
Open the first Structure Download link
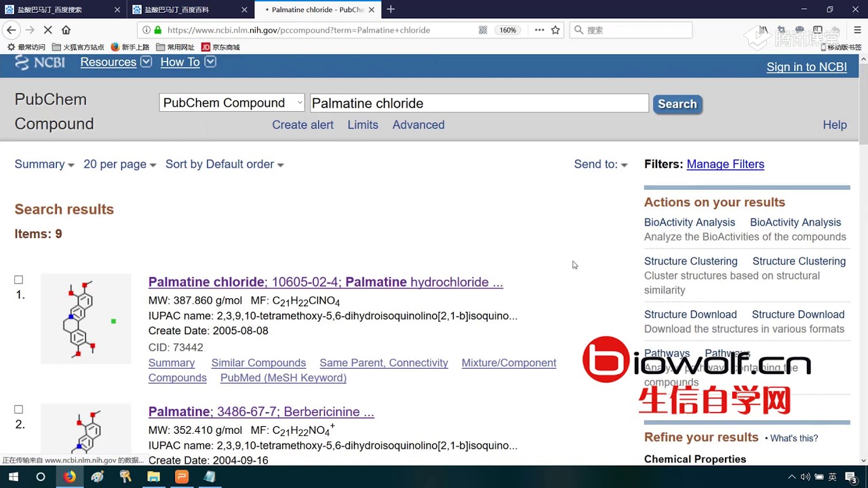tap(690, 314)
